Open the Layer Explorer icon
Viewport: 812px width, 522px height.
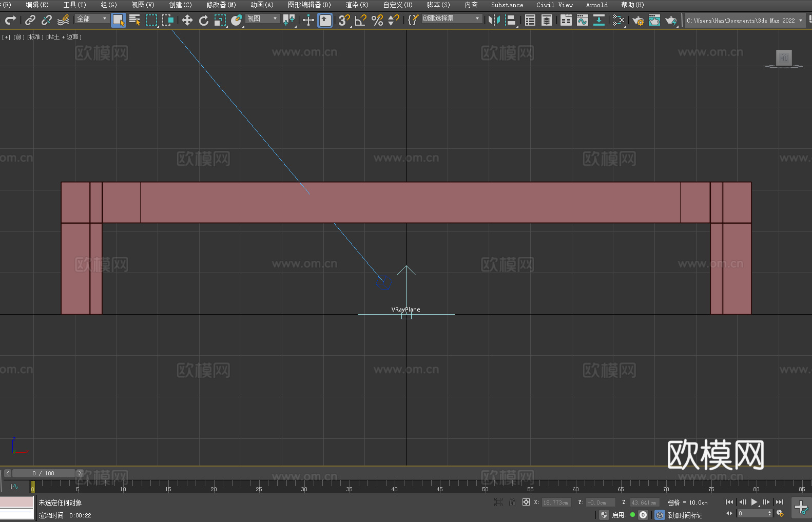pyautogui.click(x=547, y=20)
